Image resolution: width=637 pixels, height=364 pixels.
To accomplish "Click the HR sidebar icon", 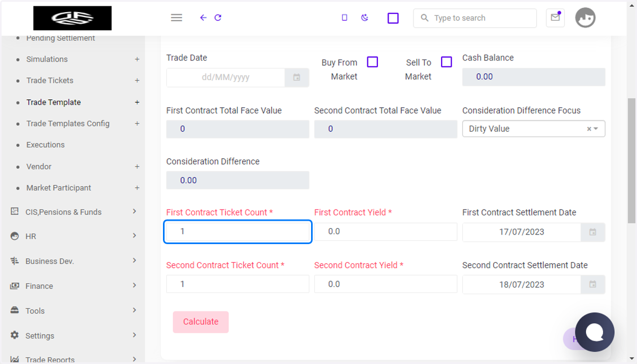I will [15, 236].
